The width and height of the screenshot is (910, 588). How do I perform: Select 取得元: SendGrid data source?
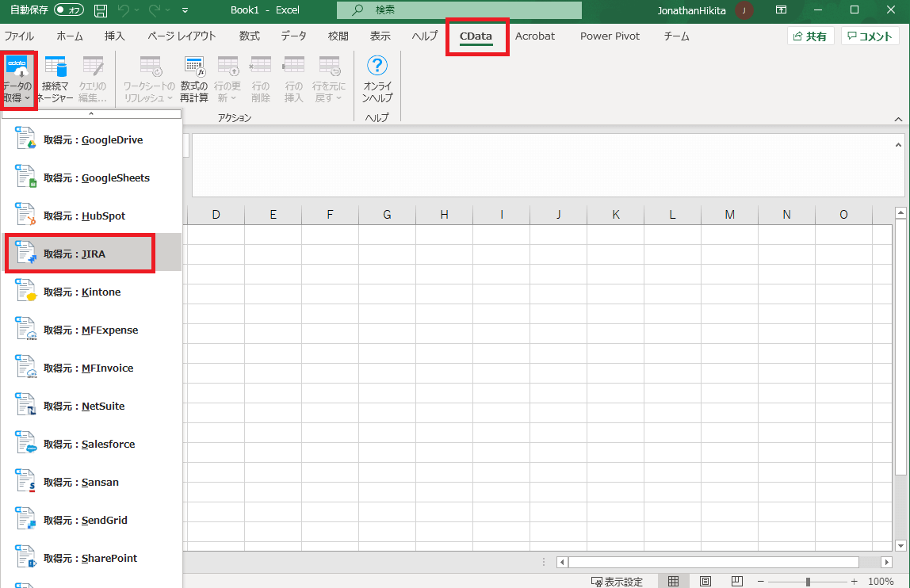pos(92,520)
